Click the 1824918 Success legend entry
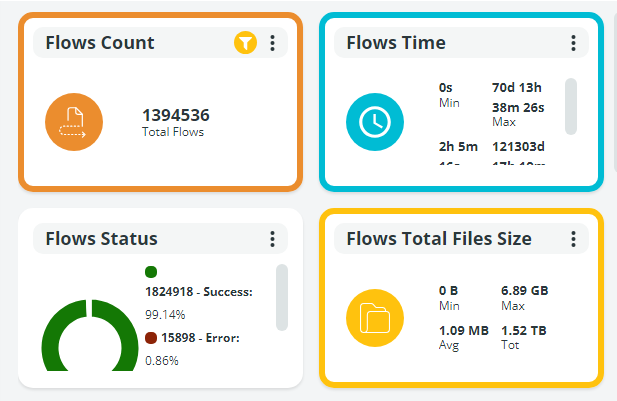This screenshot has height=401, width=617. (x=199, y=292)
